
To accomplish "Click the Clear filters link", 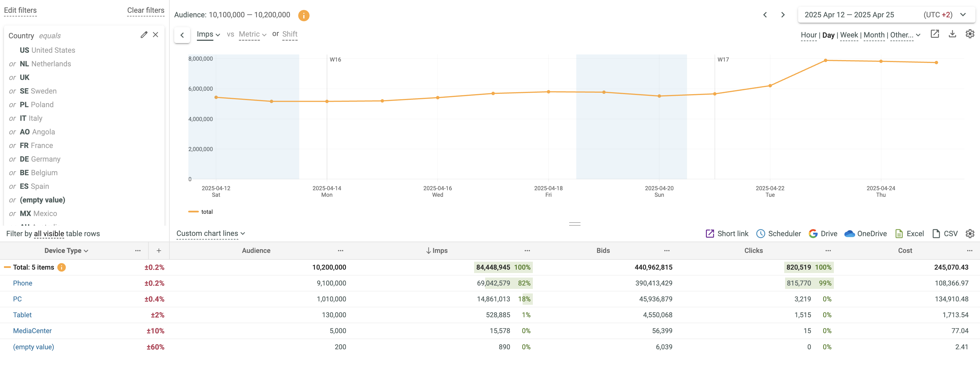I will (146, 10).
